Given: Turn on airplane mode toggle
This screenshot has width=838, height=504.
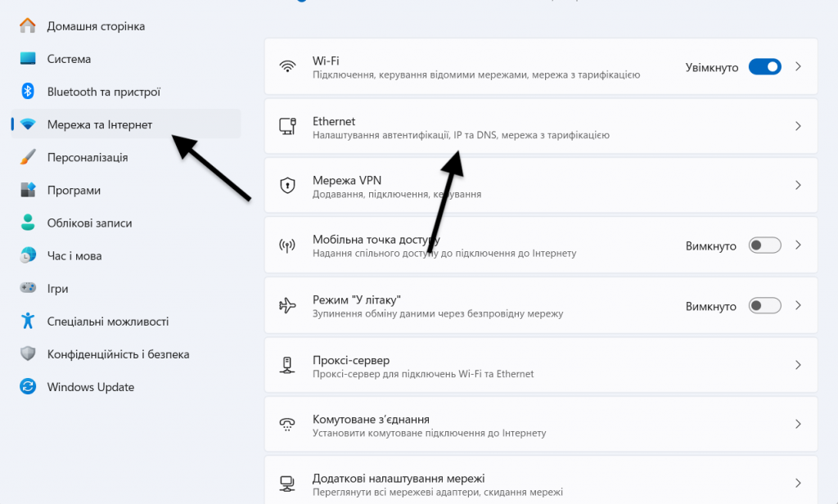Looking at the screenshot, I should [764, 305].
